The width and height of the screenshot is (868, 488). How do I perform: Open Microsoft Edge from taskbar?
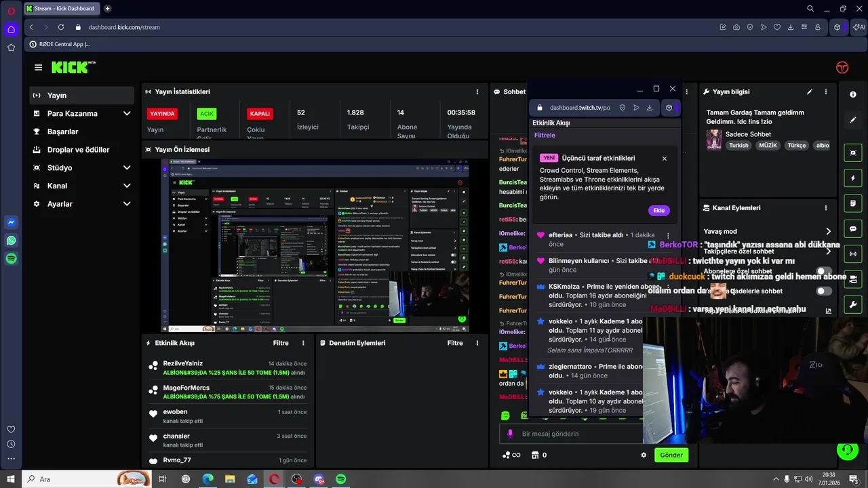click(208, 479)
